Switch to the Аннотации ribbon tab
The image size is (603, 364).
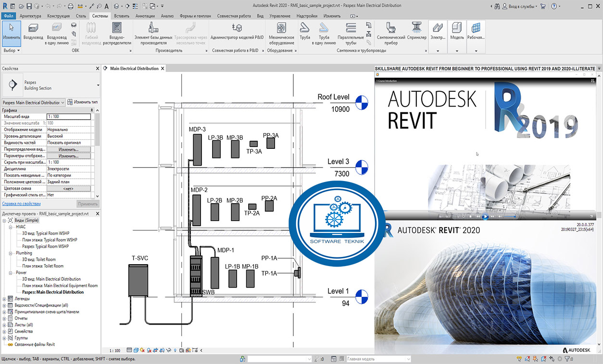(145, 16)
